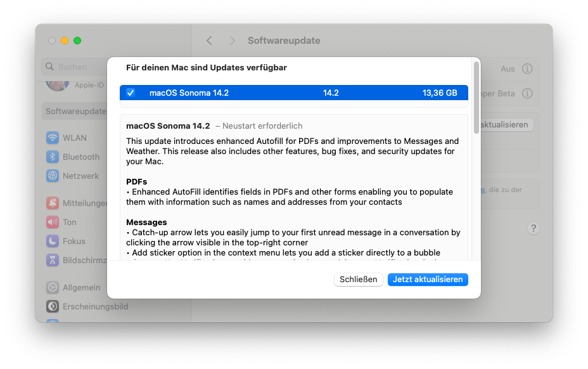Click the Allgemein gear icon

[x=53, y=288]
